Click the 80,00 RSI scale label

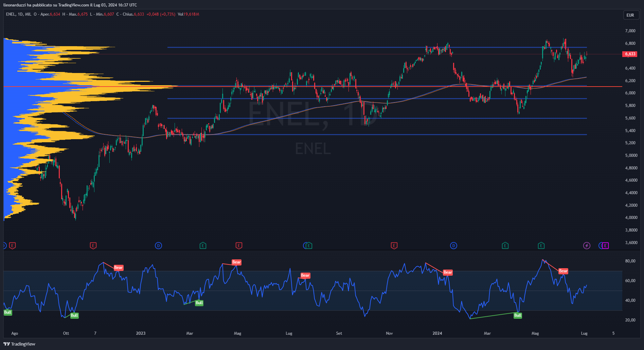pos(630,261)
